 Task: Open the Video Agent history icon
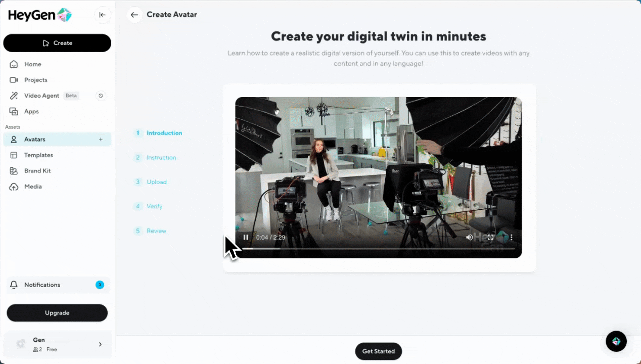coord(101,96)
